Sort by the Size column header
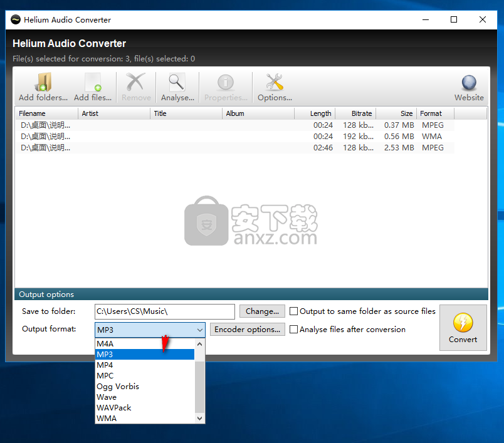The image size is (504, 443). pyautogui.click(x=396, y=113)
